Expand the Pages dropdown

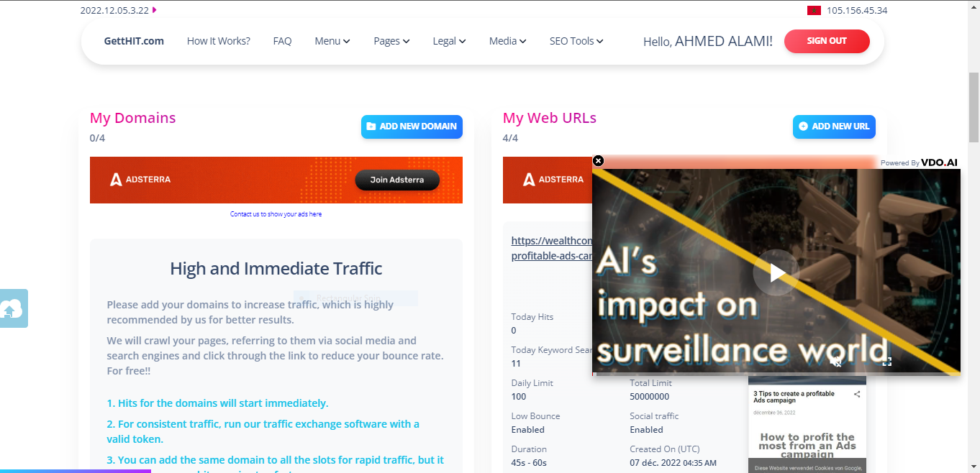point(391,41)
